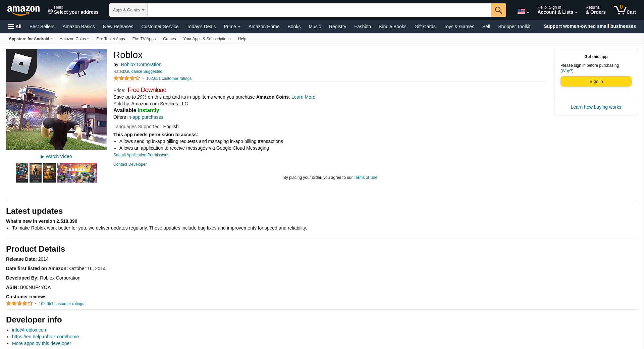Click the star rating icons near title
644x349 pixels.
[126, 79]
